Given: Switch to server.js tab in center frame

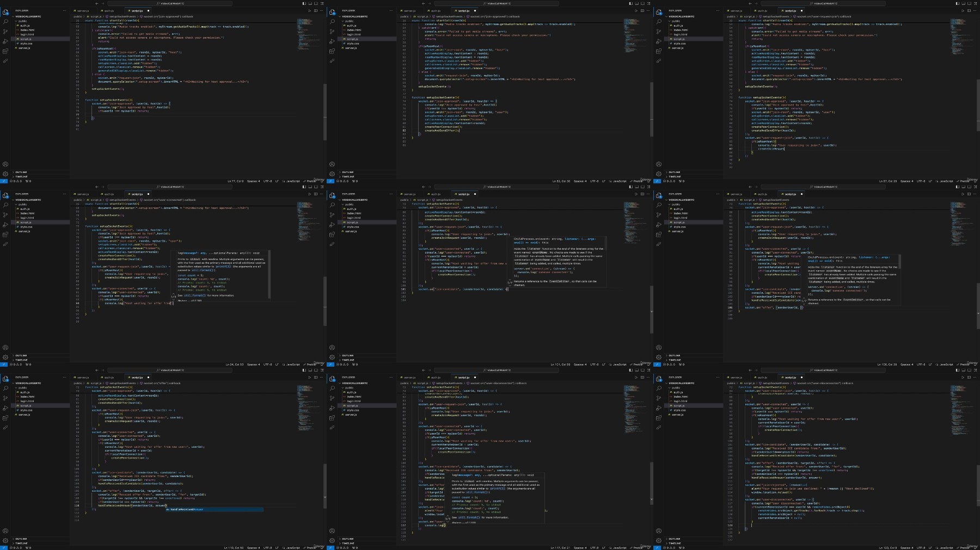Looking at the screenshot, I should click(x=410, y=194).
